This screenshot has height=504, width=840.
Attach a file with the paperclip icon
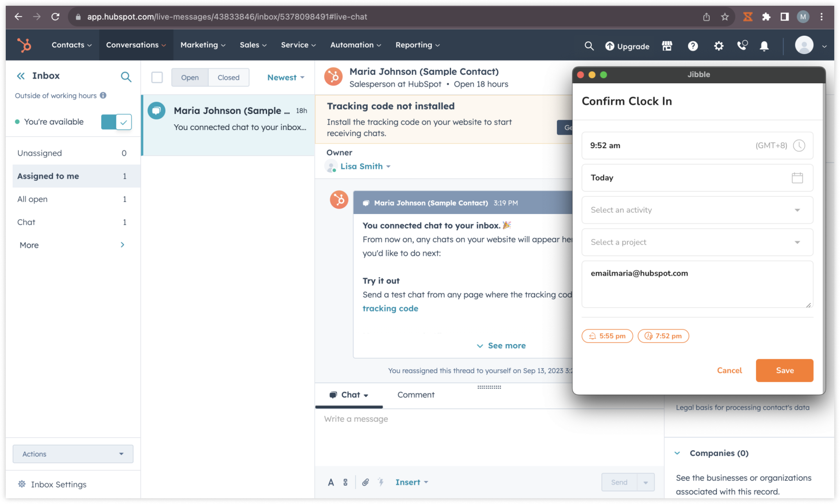pyautogui.click(x=365, y=482)
